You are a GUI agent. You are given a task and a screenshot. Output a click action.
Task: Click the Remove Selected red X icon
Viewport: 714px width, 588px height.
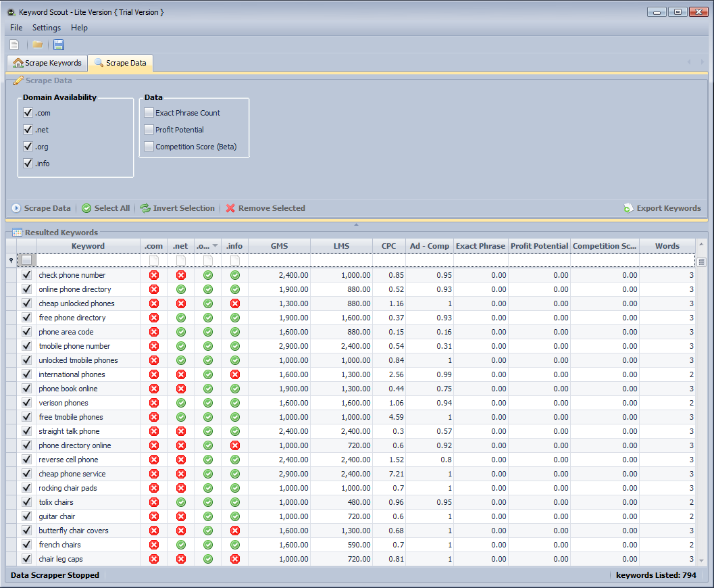(x=230, y=208)
